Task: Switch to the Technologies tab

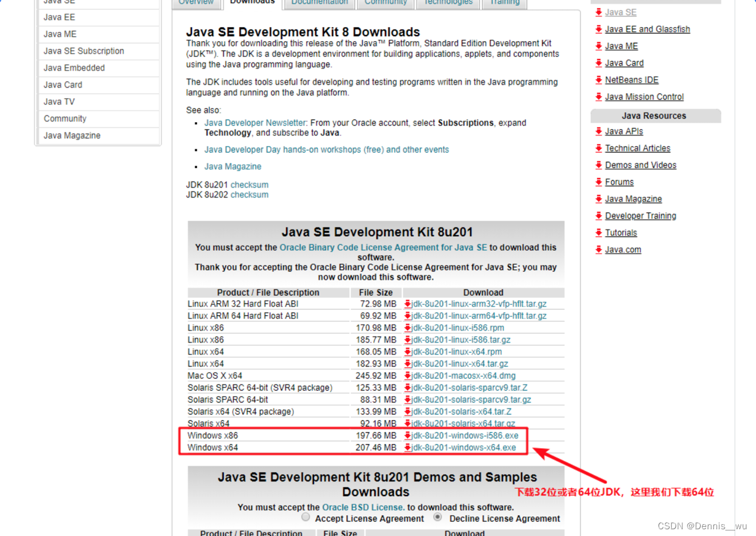Action: (449, 3)
